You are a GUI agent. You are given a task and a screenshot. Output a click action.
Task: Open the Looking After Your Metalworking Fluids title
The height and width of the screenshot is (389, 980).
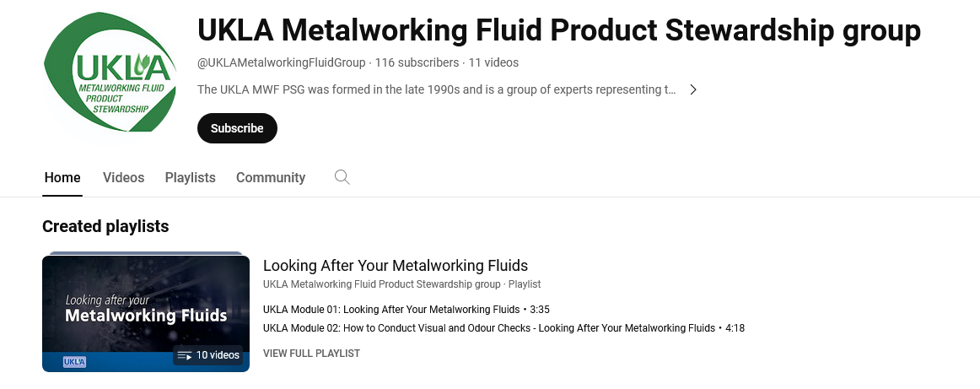coord(396,266)
